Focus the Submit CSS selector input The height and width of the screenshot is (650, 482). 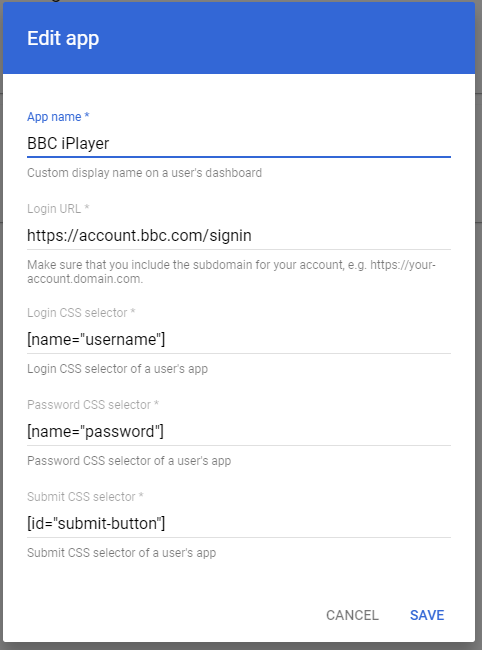[x=239, y=524]
